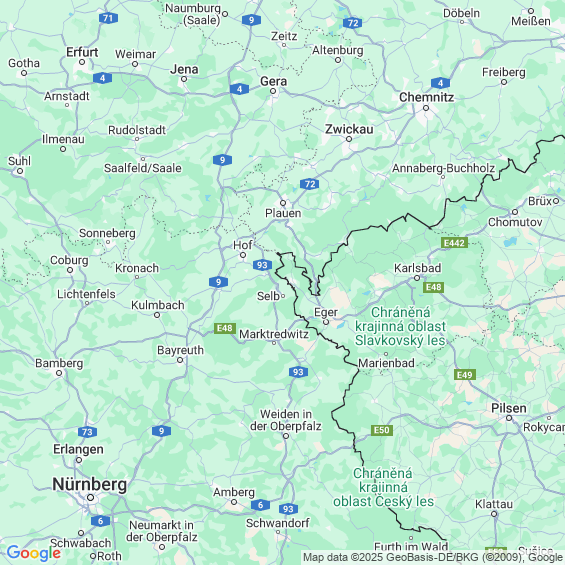Click the A72 highway shield near Plauen
This screenshot has width=565, height=565.
pyautogui.click(x=310, y=184)
